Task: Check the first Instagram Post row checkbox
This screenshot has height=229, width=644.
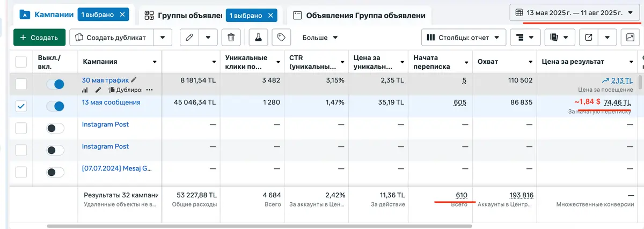Action: pos(21,128)
